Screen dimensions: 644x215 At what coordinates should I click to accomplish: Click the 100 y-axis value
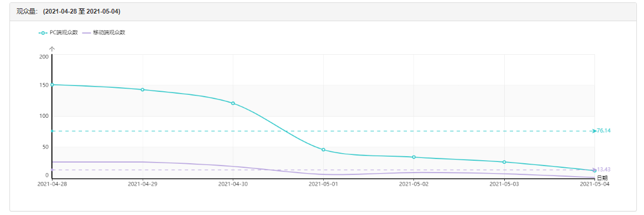(x=44, y=115)
